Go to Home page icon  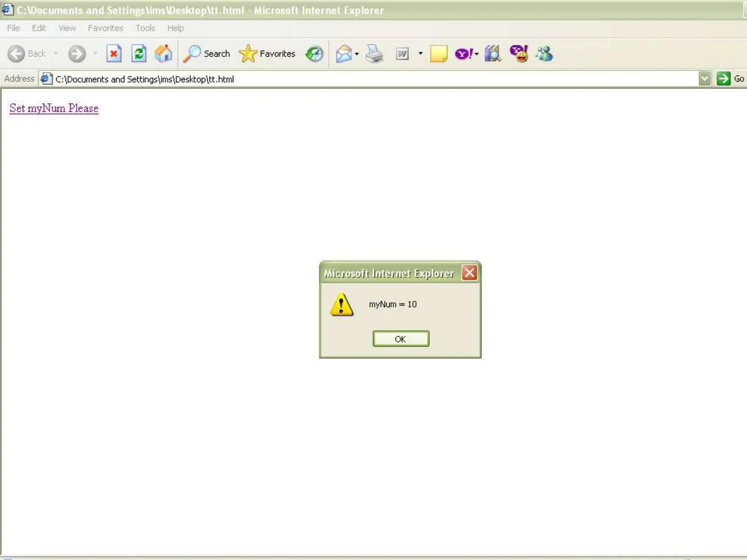pos(163,54)
